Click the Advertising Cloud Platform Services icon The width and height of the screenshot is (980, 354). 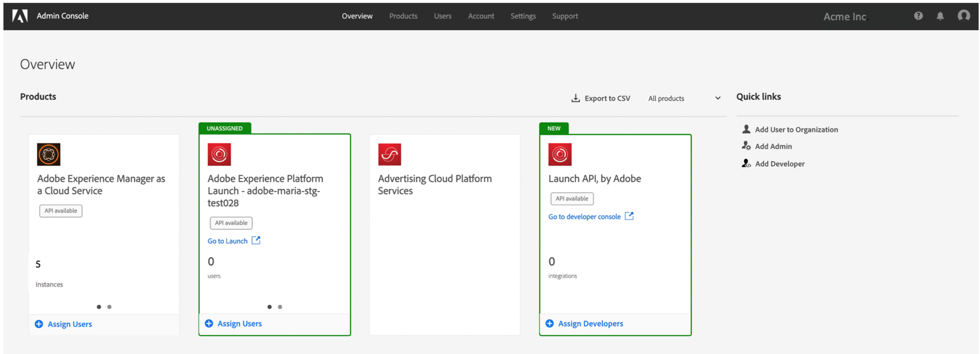click(389, 155)
